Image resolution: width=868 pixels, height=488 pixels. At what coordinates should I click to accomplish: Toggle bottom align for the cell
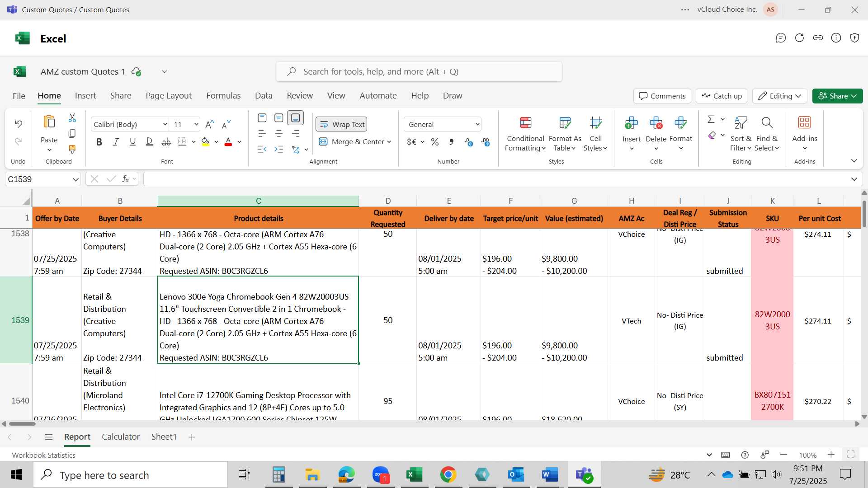tap(296, 118)
